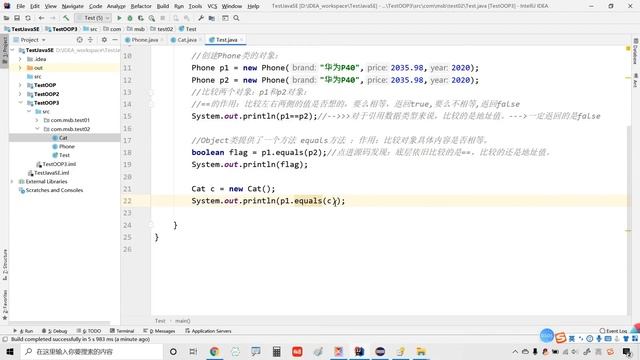
Task: Open the Refactor menu
Action: coord(141,6)
